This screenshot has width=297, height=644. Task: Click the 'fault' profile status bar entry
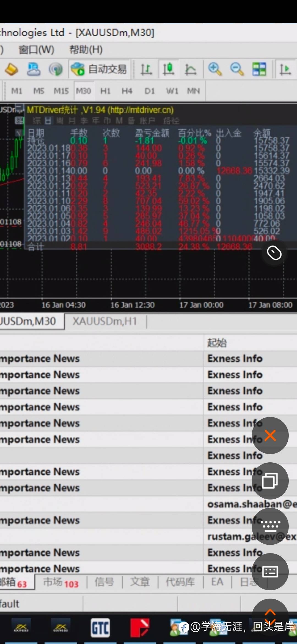[10, 604]
